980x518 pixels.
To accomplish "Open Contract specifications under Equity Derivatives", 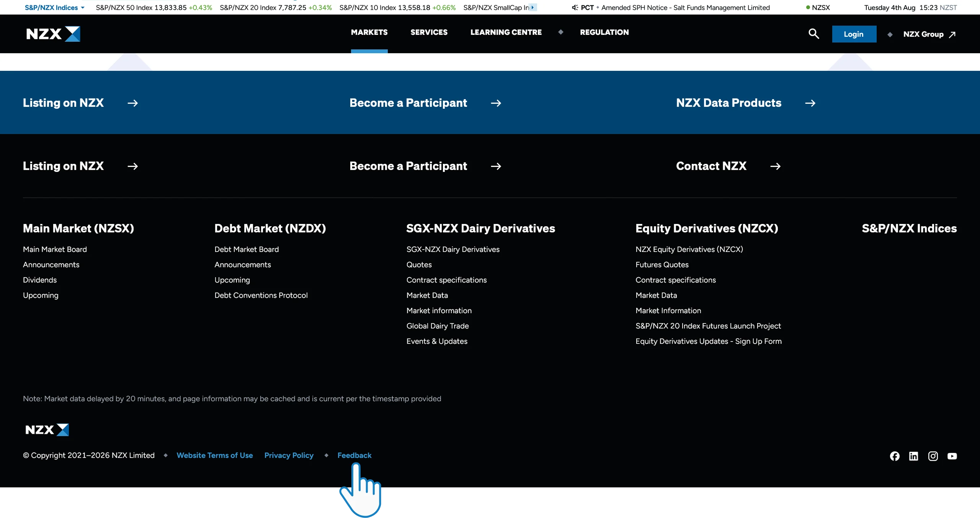I will tap(676, 280).
